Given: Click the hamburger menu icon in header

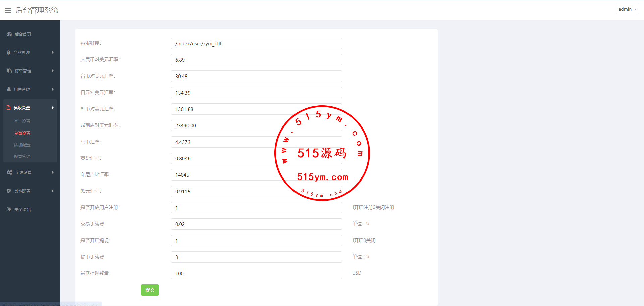Looking at the screenshot, I should [8, 10].
